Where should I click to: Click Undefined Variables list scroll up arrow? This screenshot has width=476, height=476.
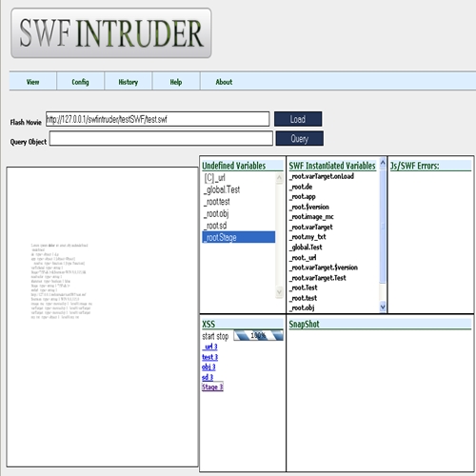(x=279, y=178)
